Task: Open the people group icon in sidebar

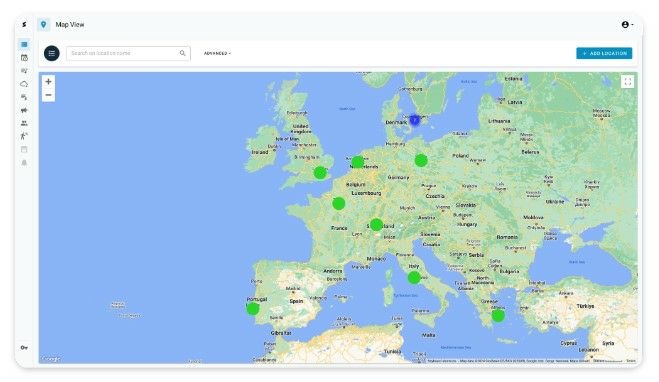Action: tap(24, 123)
